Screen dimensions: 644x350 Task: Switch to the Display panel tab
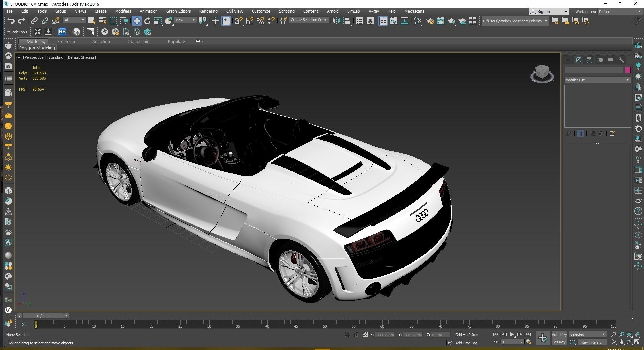tap(611, 60)
